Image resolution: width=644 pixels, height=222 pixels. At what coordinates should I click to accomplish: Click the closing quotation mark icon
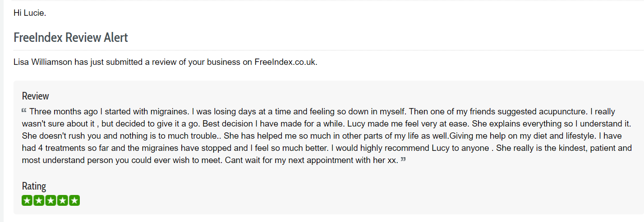(403, 159)
